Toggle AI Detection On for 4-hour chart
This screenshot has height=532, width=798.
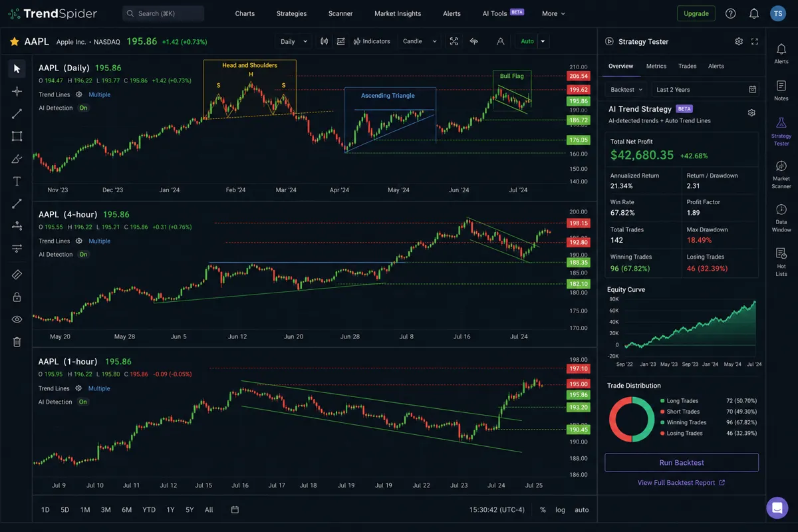(83, 254)
